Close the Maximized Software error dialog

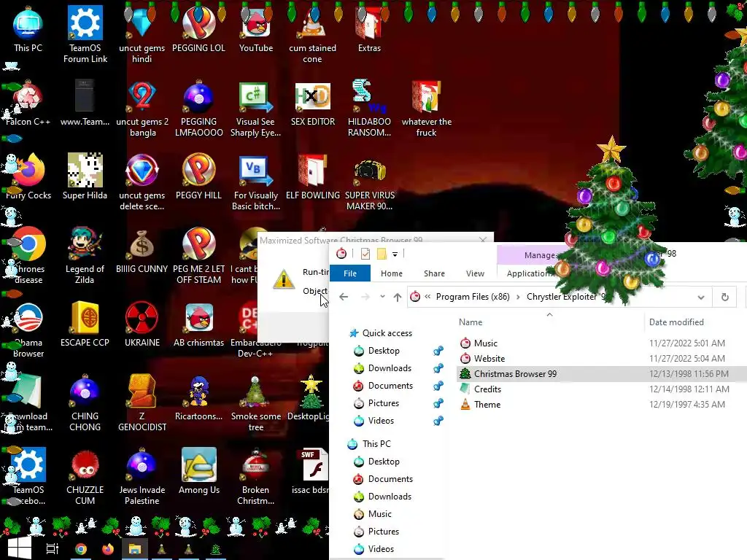coord(483,239)
